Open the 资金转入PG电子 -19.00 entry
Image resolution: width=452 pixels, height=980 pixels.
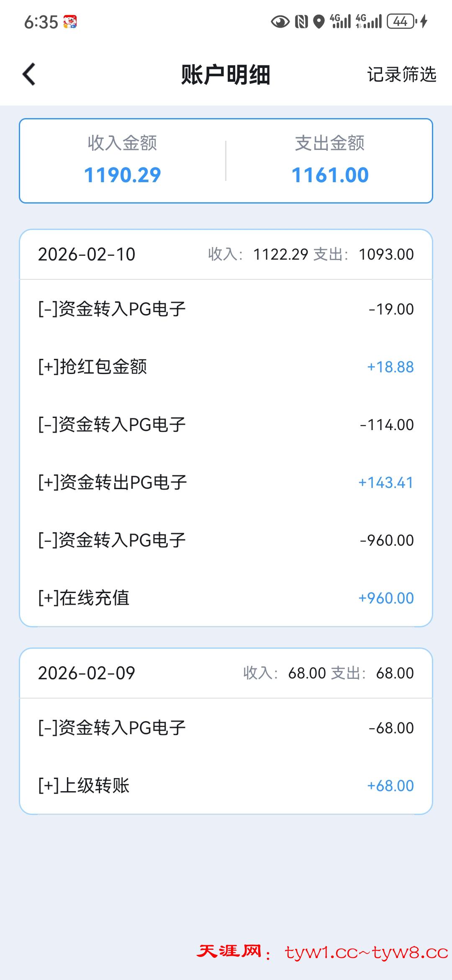tap(226, 309)
